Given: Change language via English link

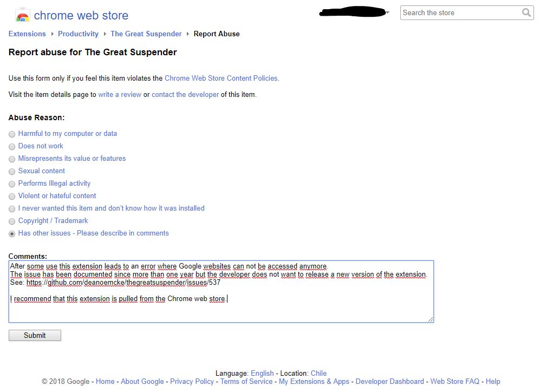Looking at the screenshot, I should coord(262,373).
